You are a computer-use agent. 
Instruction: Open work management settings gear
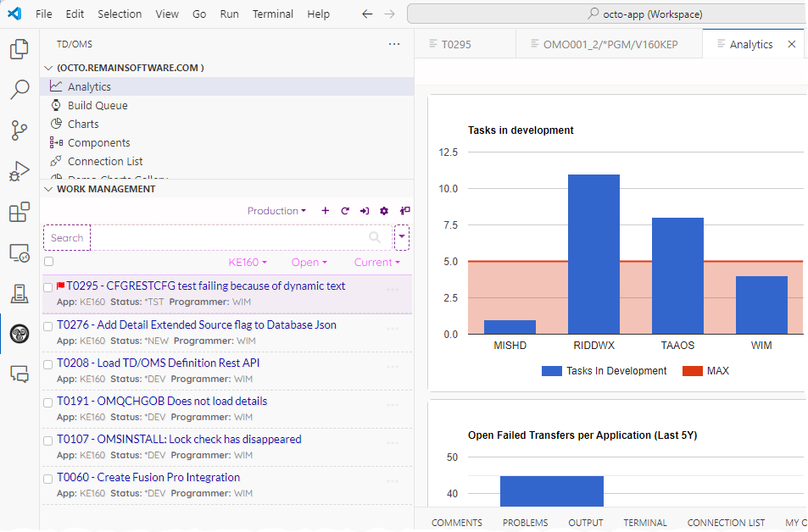384,211
